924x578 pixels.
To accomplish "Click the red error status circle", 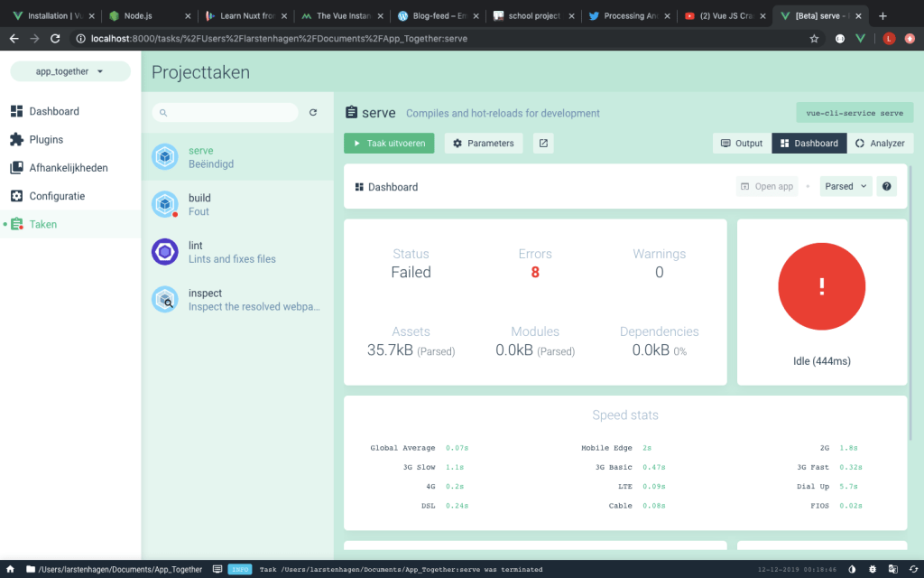I will click(x=821, y=286).
